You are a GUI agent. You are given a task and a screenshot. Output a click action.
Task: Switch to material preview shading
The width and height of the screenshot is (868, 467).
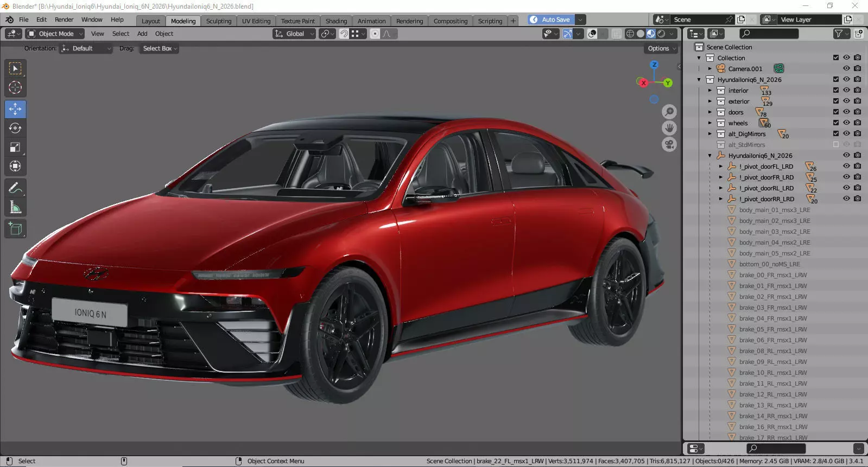click(x=651, y=34)
